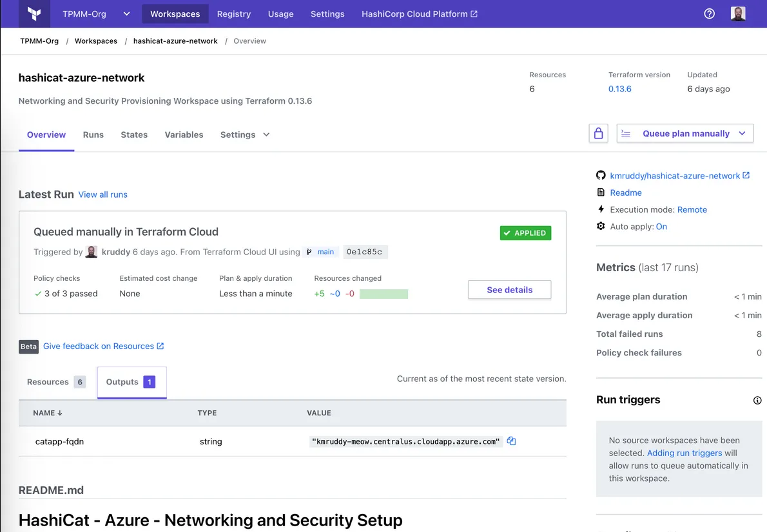Click the Terraform Cloud logo

[x=34, y=14]
